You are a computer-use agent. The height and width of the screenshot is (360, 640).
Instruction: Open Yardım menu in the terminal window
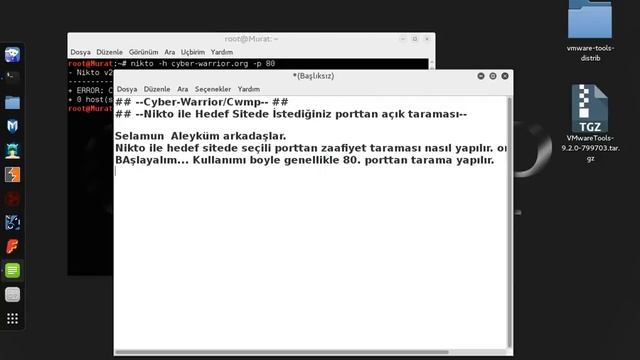click(222, 52)
